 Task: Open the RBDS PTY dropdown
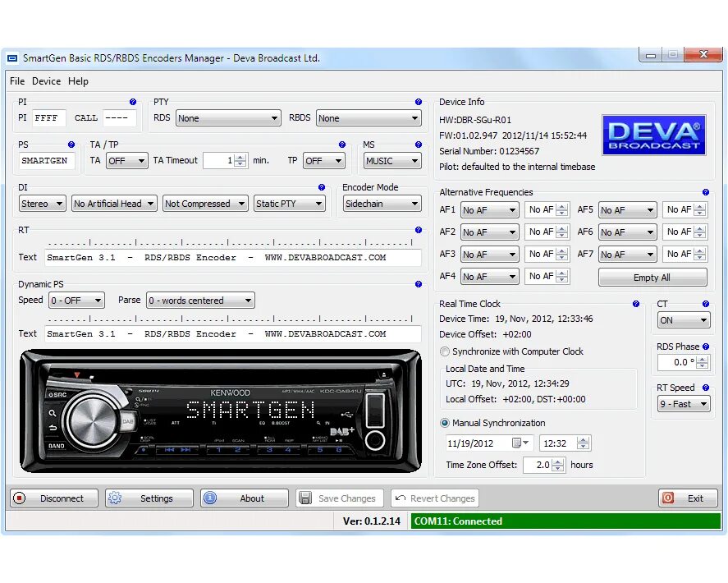tap(369, 118)
